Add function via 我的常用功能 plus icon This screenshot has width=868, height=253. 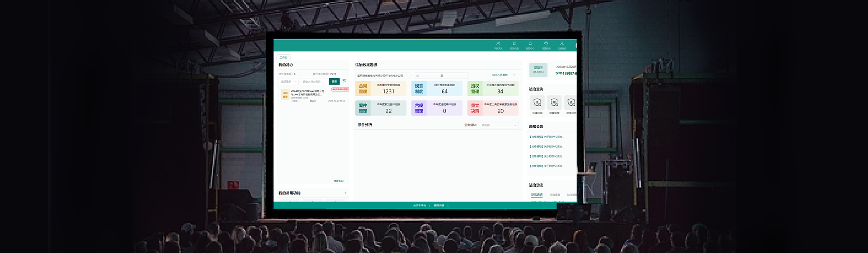(345, 193)
